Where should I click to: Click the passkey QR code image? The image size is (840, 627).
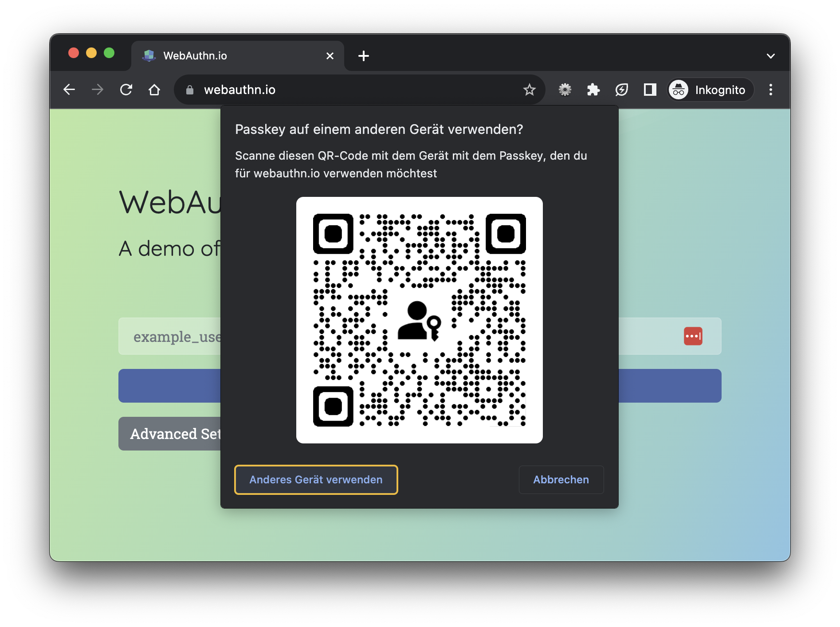pos(420,320)
